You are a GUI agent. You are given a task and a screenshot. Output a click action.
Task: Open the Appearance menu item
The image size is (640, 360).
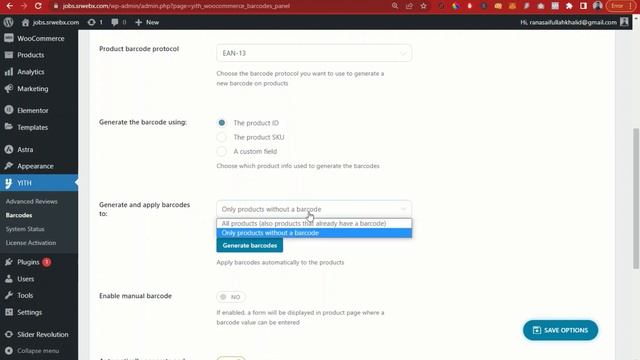[x=39, y=166]
